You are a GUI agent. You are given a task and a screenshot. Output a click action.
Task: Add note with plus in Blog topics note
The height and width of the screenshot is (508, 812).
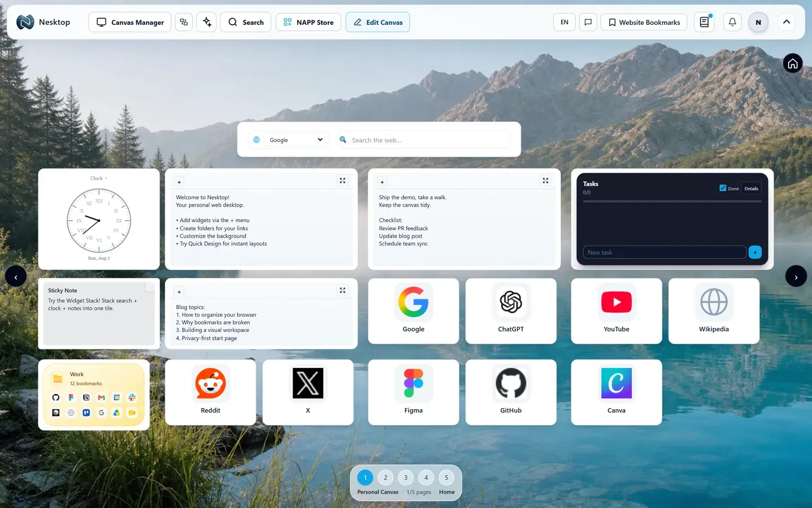point(179,291)
